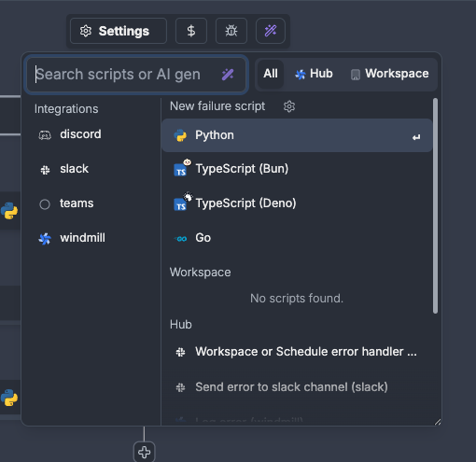Click the dollar sign toolbar icon
This screenshot has height=462, width=476.
pyautogui.click(x=191, y=31)
